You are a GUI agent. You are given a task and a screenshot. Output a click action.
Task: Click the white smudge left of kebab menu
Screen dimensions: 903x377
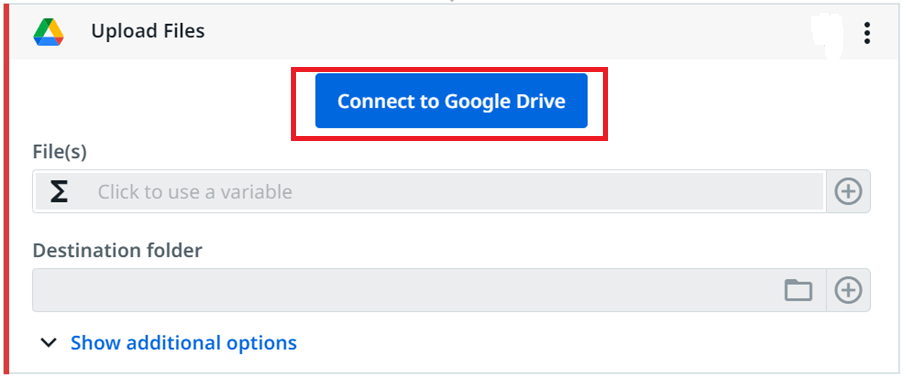click(x=826, y=35)
